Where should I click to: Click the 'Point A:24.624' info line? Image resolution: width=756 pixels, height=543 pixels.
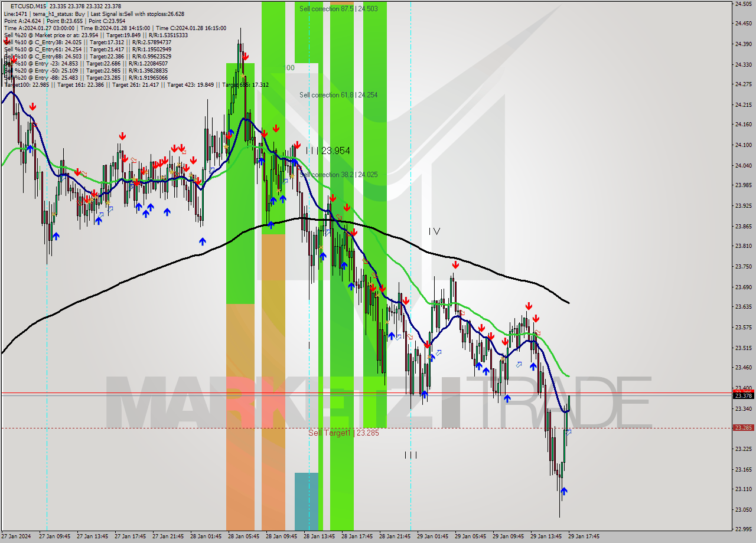click(64, 21)
